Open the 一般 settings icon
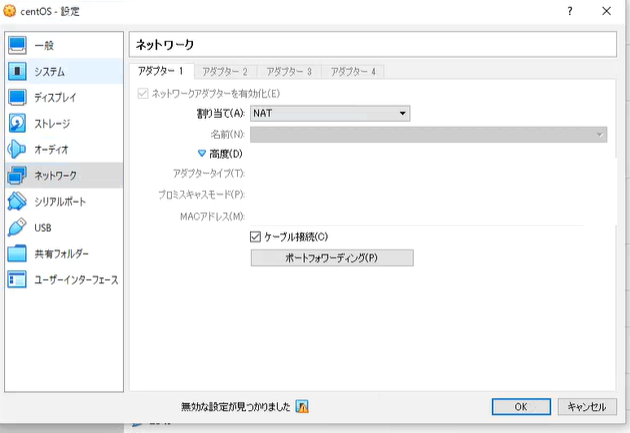 click(x=17, y=45)
